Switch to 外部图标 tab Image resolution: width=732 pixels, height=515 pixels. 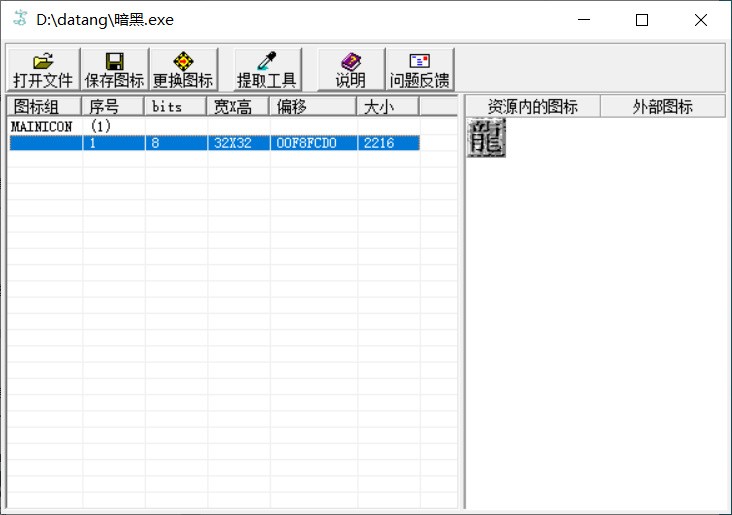662,106
